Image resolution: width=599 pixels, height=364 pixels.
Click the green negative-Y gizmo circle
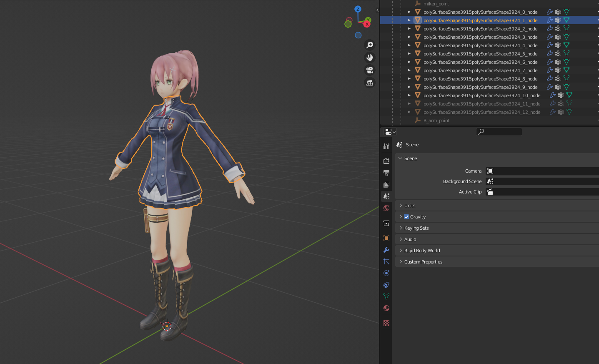click(348, 24)
